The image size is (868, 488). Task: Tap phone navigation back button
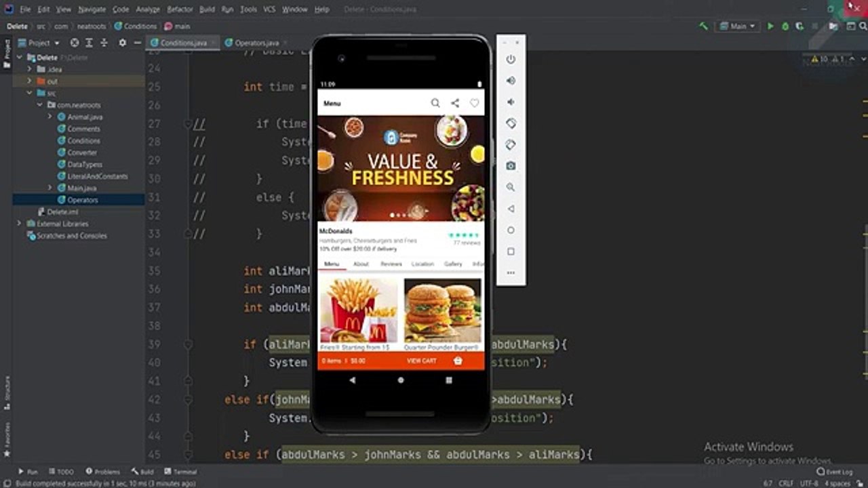352,380
